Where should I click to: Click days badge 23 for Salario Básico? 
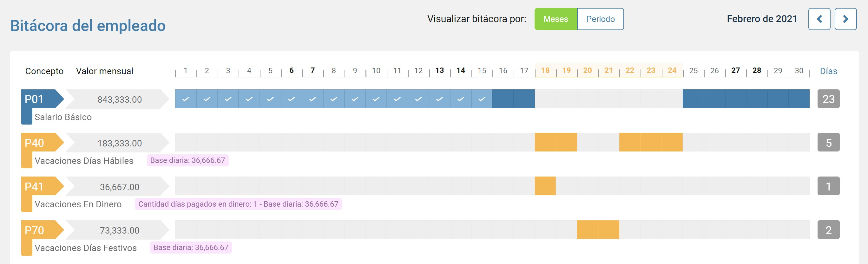coord(829,99)
